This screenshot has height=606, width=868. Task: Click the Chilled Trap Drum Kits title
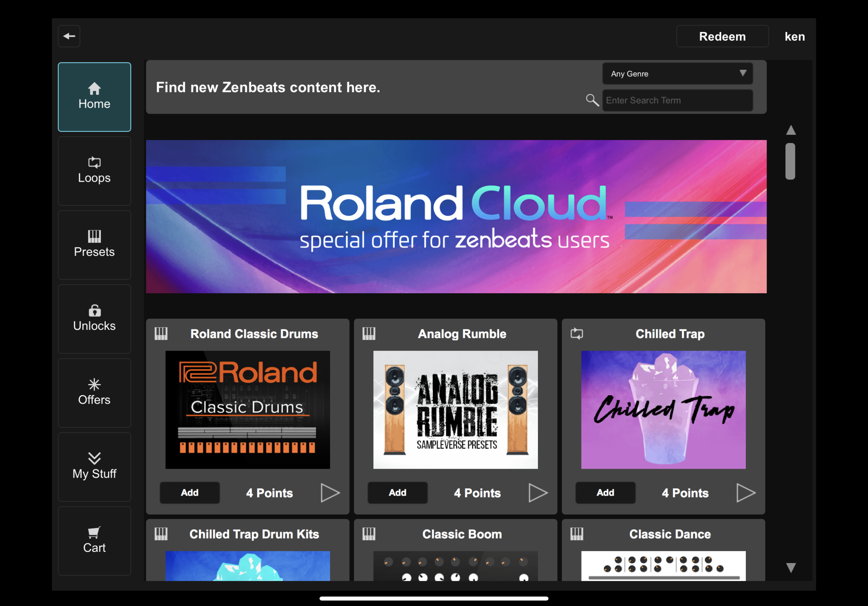coord(254,534)
